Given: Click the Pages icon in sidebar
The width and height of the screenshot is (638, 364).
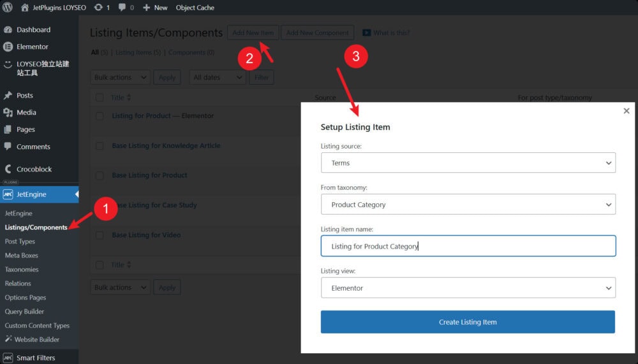Looking at the screenshot, I should pyautogui.click(x=8, y=129).
